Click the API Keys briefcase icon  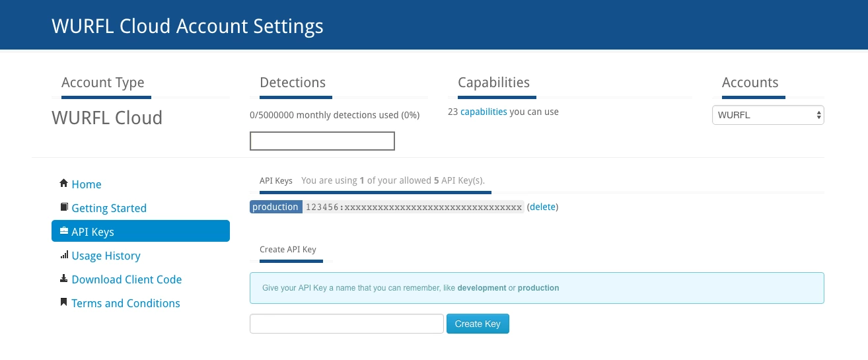[64, 231]
